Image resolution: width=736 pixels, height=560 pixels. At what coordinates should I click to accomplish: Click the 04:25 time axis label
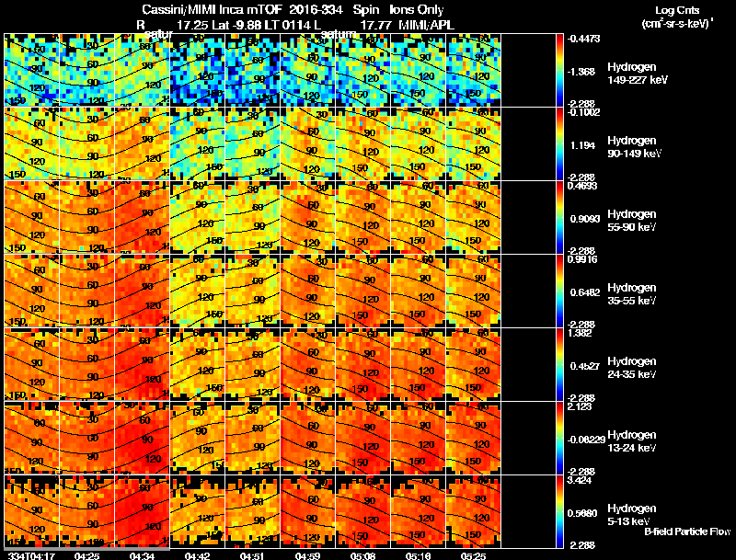coord(86,555)
